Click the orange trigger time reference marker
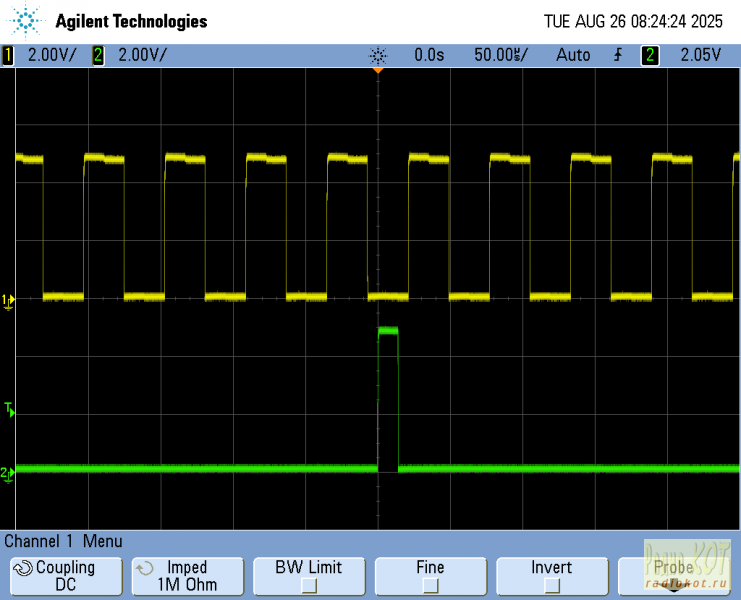 point(378,70)
